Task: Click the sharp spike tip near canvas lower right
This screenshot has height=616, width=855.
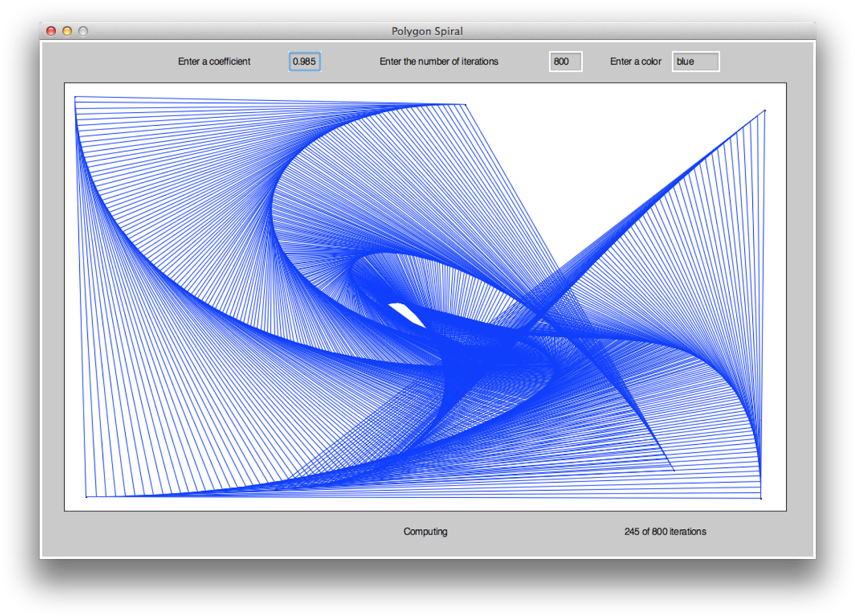Action: click(x=674, y=470)
